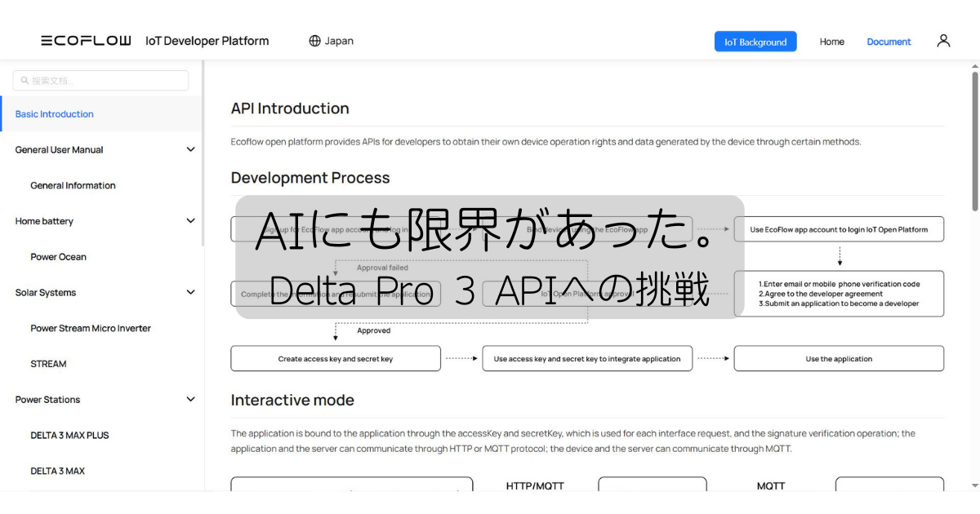Open Power Stream Micro Inverter page
This screenshot has height=514, width=980.
click(91, 328)
